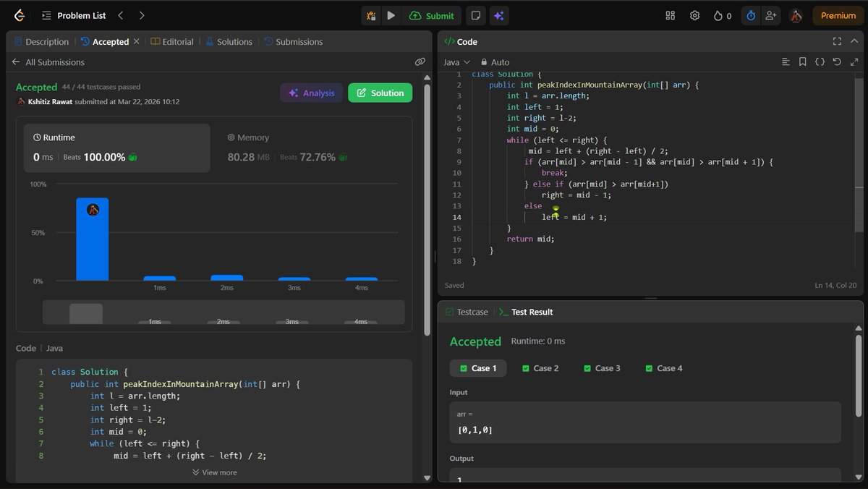Click the 'Saved' status label

[x=454, y=286]
